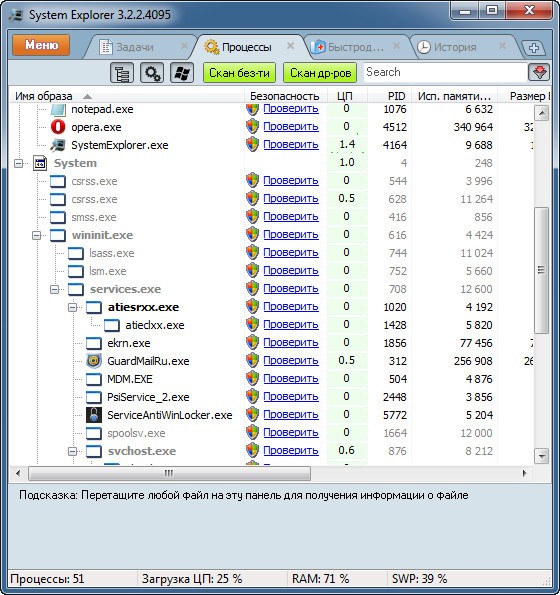Close the Процессы tab
This screenshot has width=560, height=595.
pyautogui.click(x=290, y=46)
